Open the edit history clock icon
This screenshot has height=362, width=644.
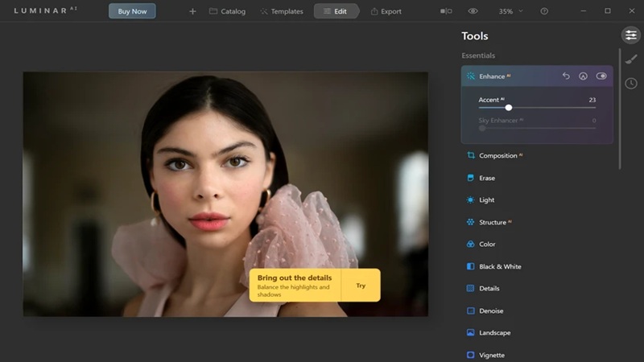point(631,83)
